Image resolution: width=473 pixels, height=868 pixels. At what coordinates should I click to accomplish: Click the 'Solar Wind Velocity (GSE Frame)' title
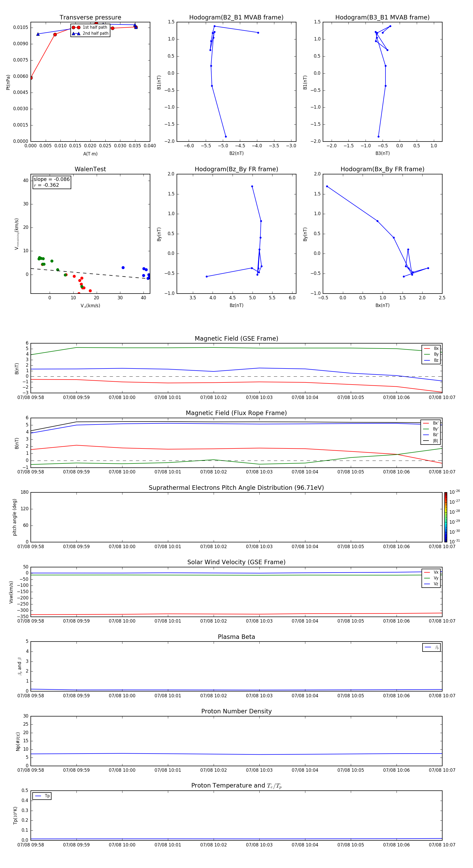click(236, 562)
